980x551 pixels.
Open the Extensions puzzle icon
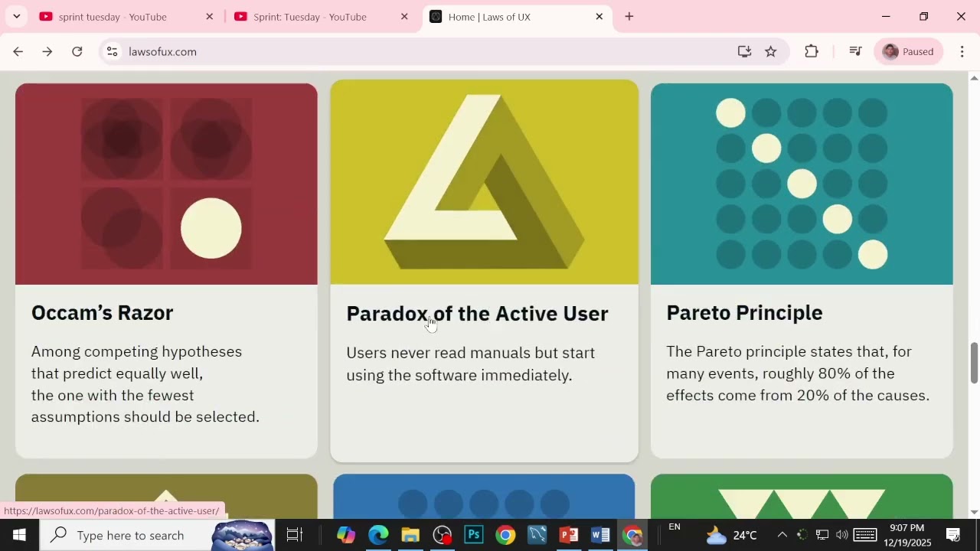[x=812, y=51]
